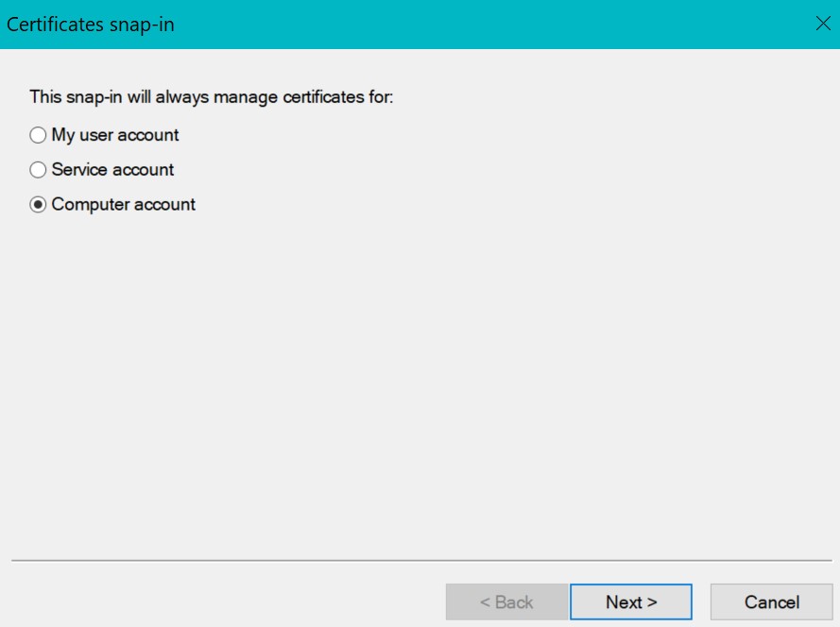The width and height of the screenshot is (840, 627).
Task: Click the Computer account label text
Action: click(122, 204)
